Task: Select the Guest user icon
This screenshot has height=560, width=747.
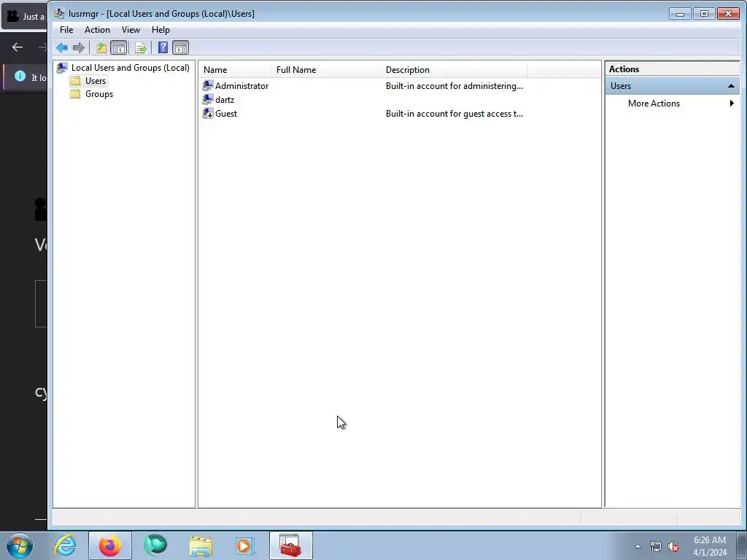Action: click(208, 113)
